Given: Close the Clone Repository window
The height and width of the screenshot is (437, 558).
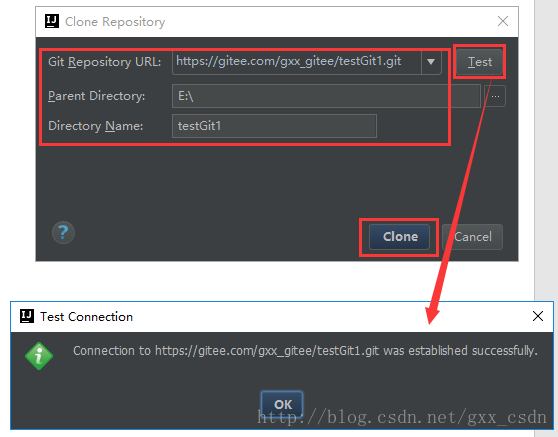Looking at the screenshot, I should (503, 21).
